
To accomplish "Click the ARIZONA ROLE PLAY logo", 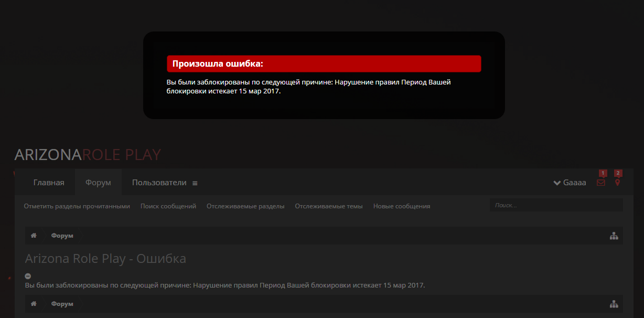I will 88,155.
